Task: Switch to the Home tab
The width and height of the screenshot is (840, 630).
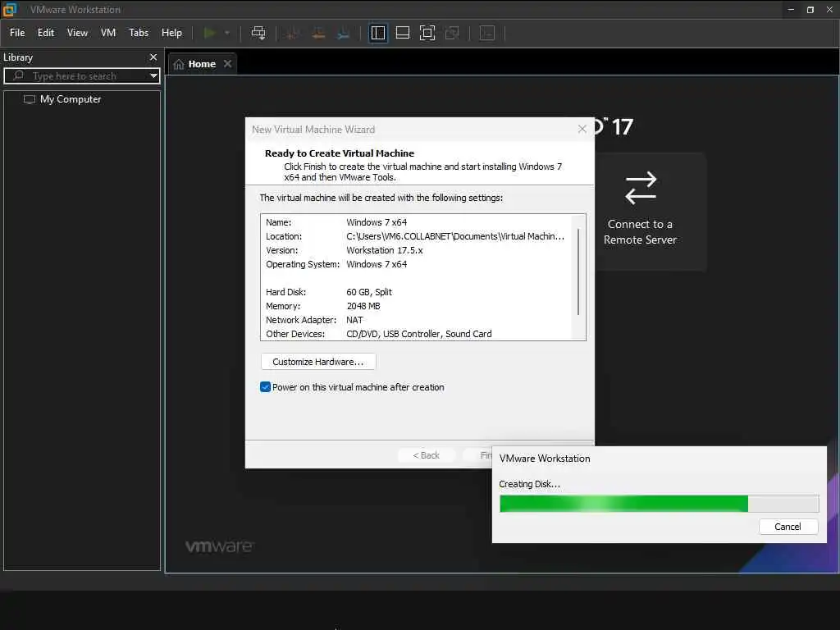Action: pyautogui.click(x=202, y=64)
